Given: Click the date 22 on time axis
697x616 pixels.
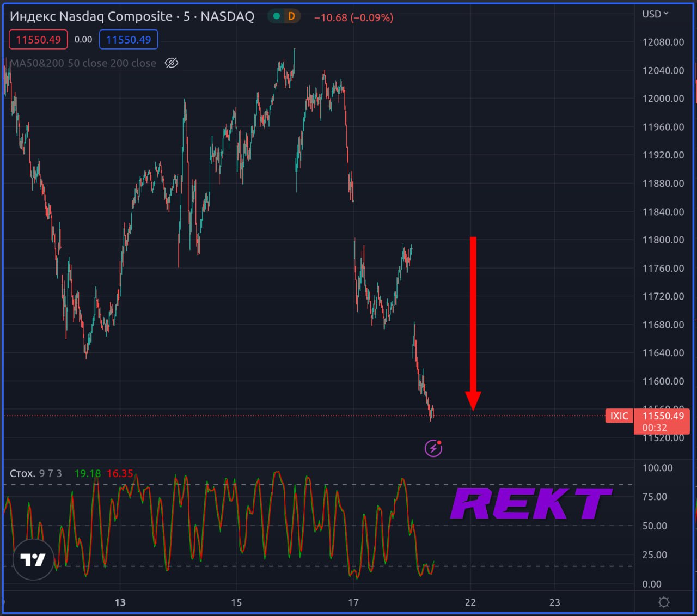Looking at the screenshot, I should 470,602.
